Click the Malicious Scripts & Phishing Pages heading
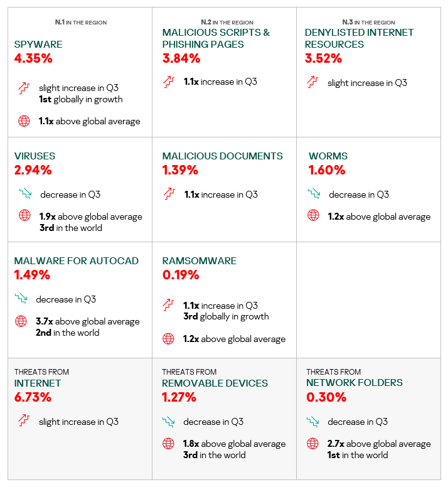Viewport: 448px width, 487px height. pyautogui.click(x=215, y=38)
